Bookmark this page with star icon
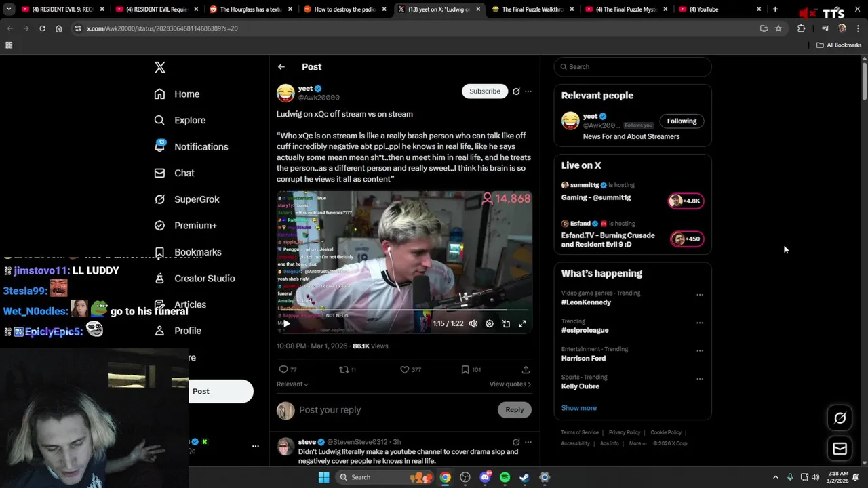Viewport: 868px width, 488px height. coord(778,28)
